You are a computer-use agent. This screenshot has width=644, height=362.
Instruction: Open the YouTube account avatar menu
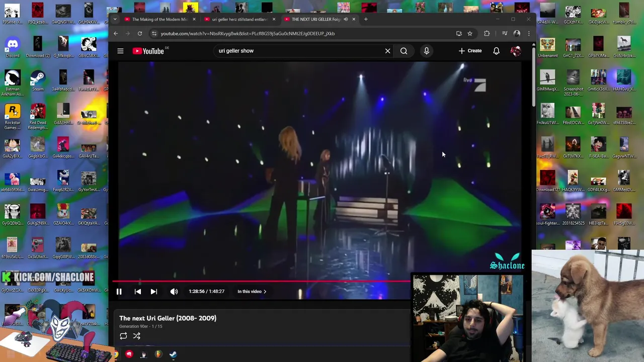click(x=516, y=51)
